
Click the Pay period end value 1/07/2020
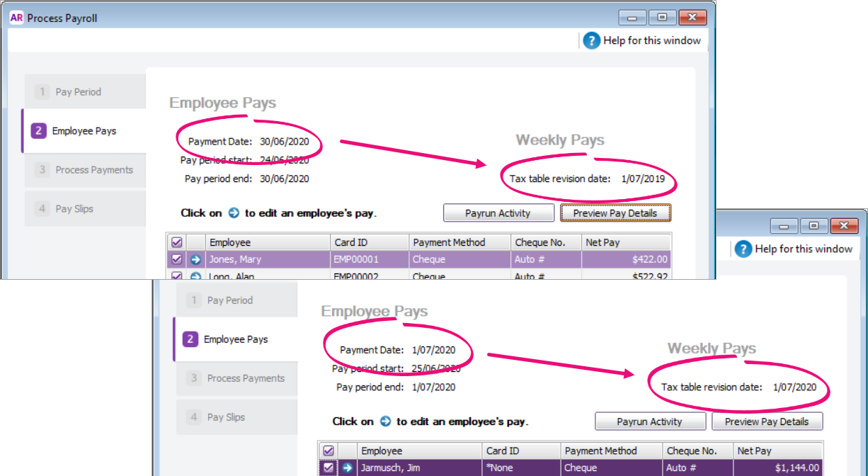(x=433, y=387)
